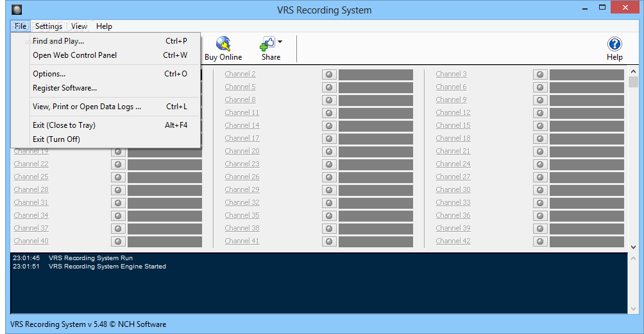Image resolution: width=644 pixels, height=334 pixels.
Task: Open the Channel 3 link
Action: click(x=452, y=74)
